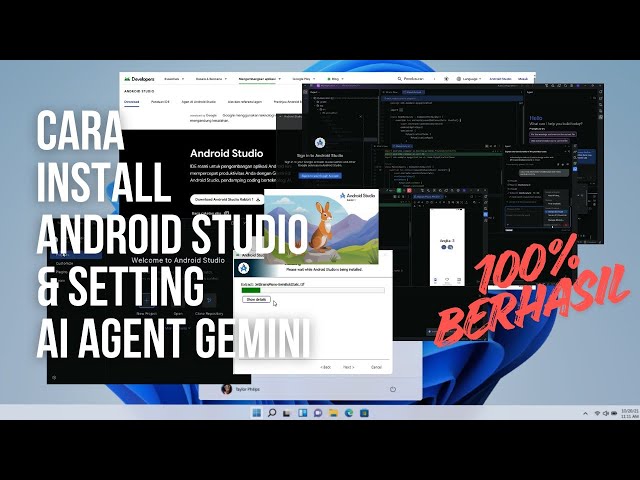Expand the Mengembangkan aplikasi nav dropdown
The image size is (640, 480).
tap(260, 79)
